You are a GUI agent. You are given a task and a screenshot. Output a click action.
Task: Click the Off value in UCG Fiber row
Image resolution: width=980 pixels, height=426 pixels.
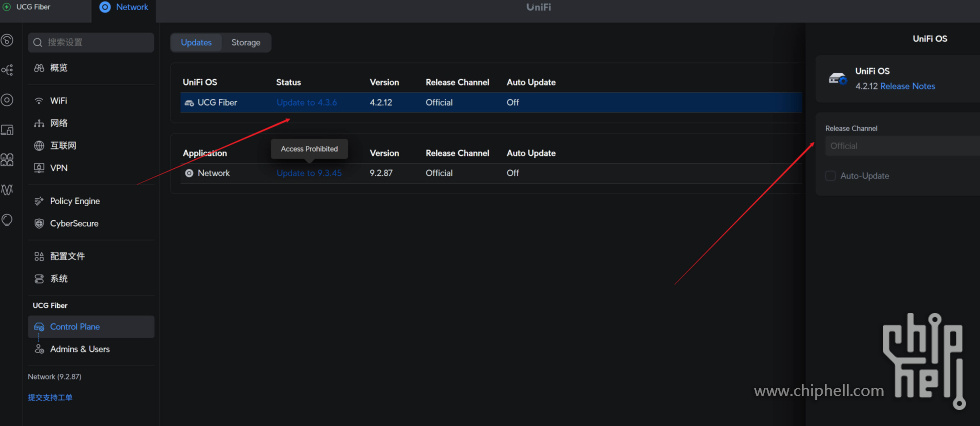(513, 102)
